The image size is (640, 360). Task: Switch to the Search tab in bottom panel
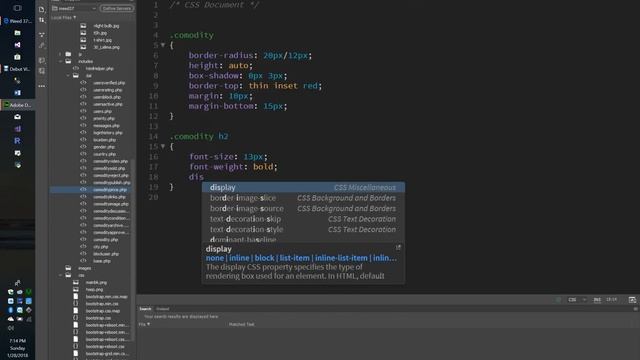(145, 309)
